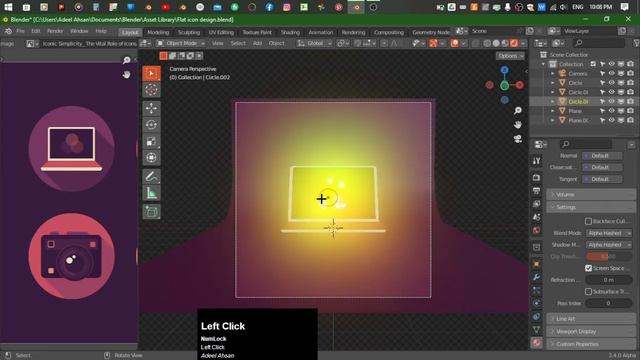Disable render for Circle.002 camera icon
This screenshot has width=640, height=360.
630,102
